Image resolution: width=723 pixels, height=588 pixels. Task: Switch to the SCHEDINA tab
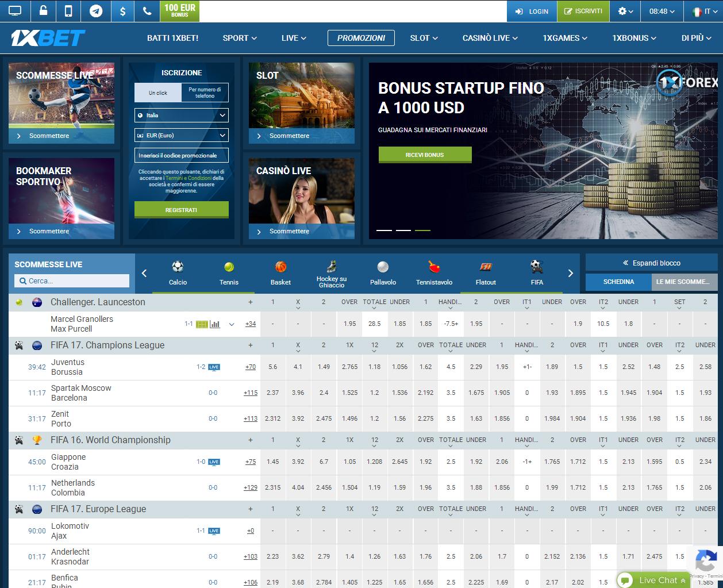coord(618,282)
